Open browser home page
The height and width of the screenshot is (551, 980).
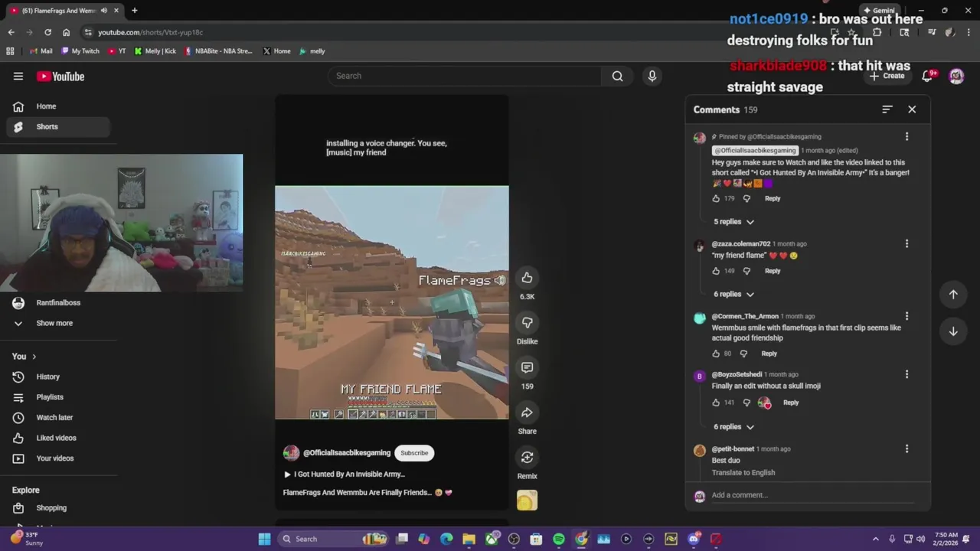point(66,32)
